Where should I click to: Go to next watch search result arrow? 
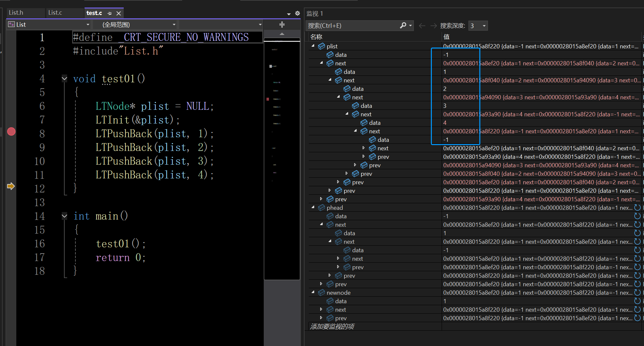click(x=433, y=26)
